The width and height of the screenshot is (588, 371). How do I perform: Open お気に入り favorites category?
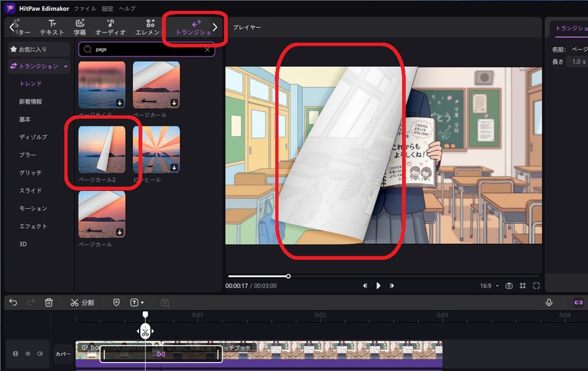(x=39, y=49)
